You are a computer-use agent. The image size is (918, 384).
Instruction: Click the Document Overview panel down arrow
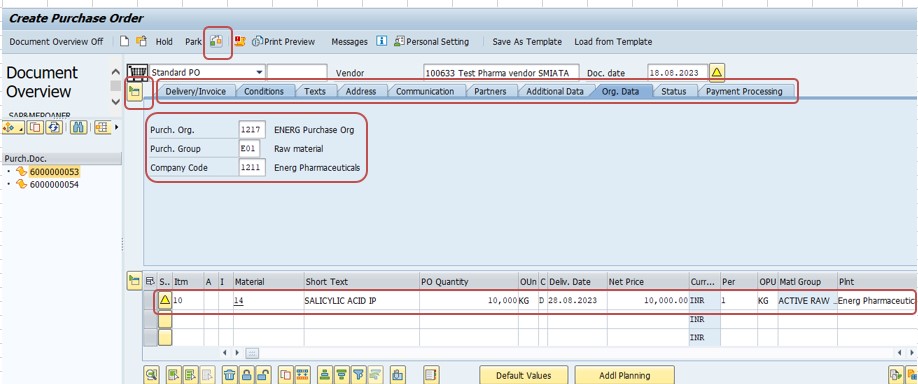pos(116,101)
